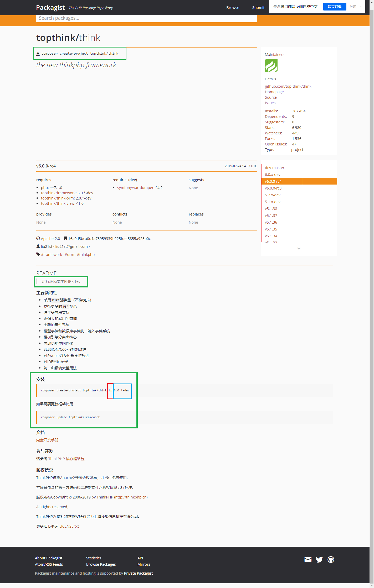The image size is (374, 588).
Task: Click the #thinkphp tag
Action: (x=86, y=255)
